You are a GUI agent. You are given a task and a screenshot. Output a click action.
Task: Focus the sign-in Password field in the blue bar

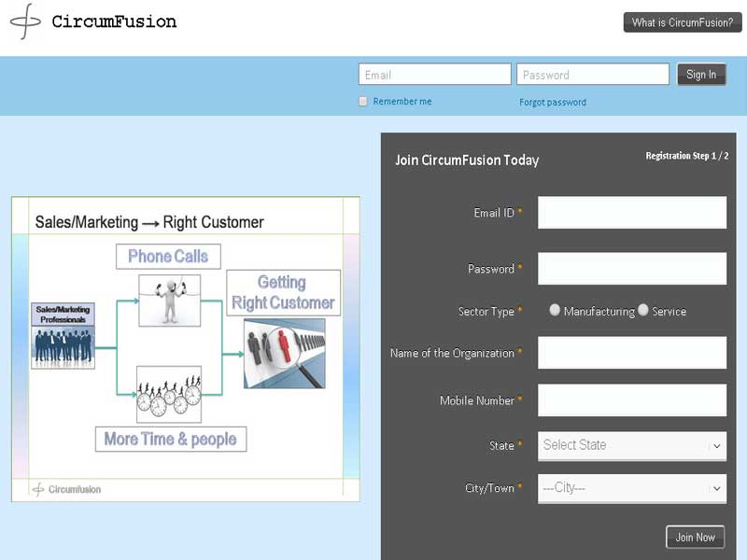tap(593, 75)
